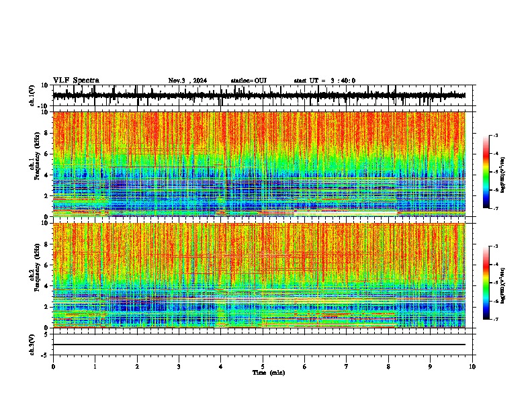Click time axis tick label '0'

tap(53, 367)
